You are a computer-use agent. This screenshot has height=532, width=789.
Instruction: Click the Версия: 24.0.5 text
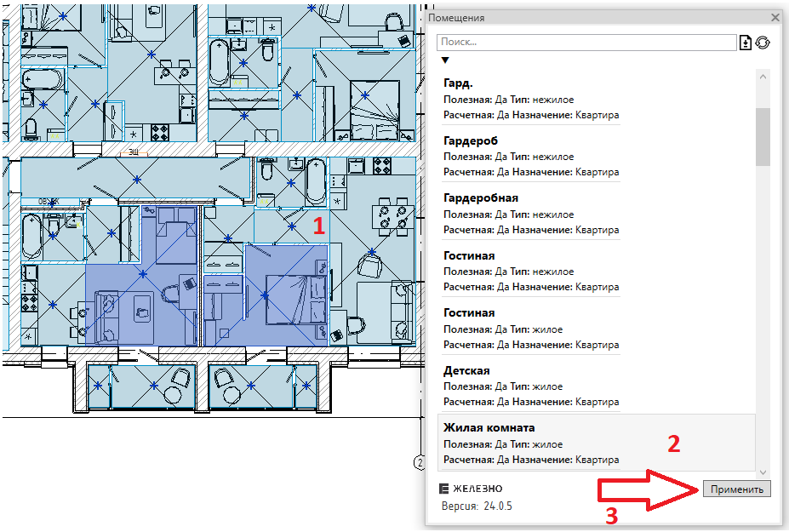[x=477, y=506]
